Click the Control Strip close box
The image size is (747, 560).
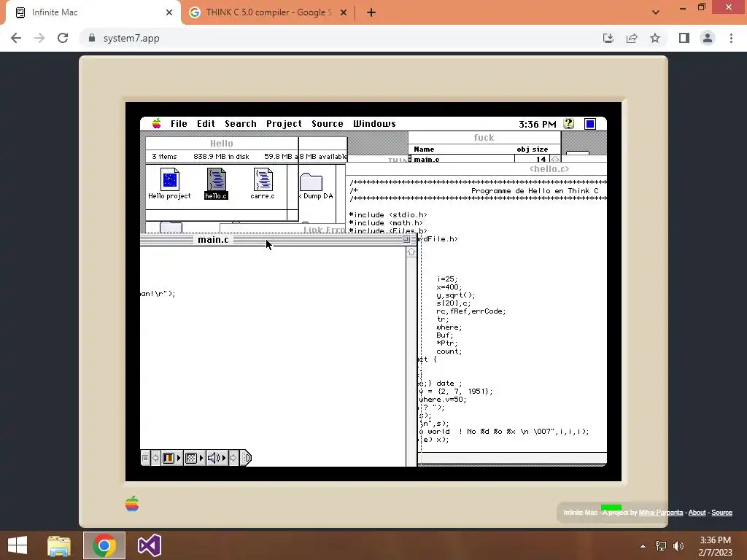145,458
